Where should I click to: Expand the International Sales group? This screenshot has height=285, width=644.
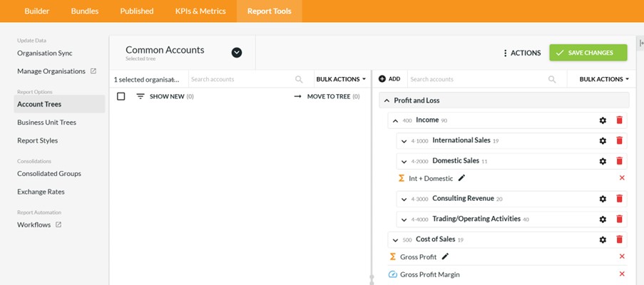click(404, 141)
